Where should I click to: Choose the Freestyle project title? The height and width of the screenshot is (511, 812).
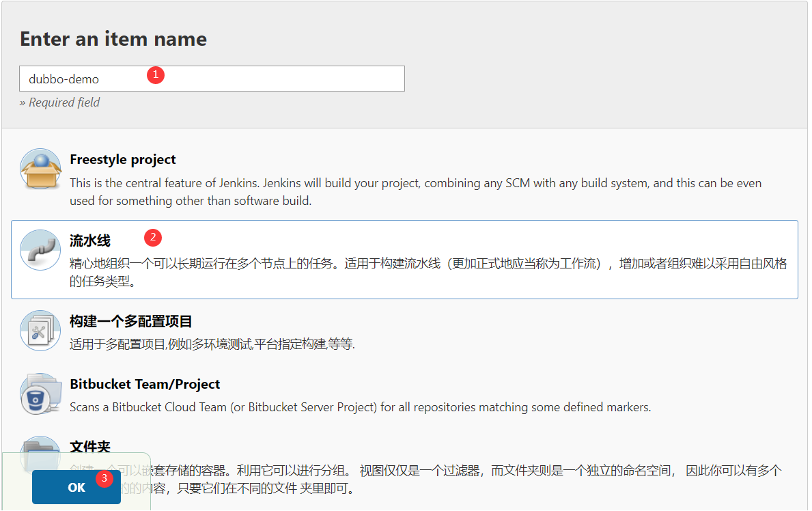tap(123, 160)
